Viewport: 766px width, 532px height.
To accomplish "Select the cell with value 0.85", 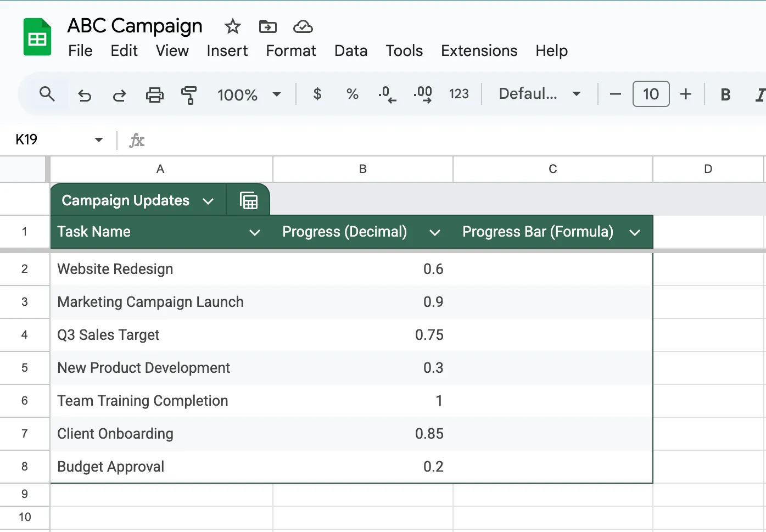I will pyautogui.click(x=363, y=434).
